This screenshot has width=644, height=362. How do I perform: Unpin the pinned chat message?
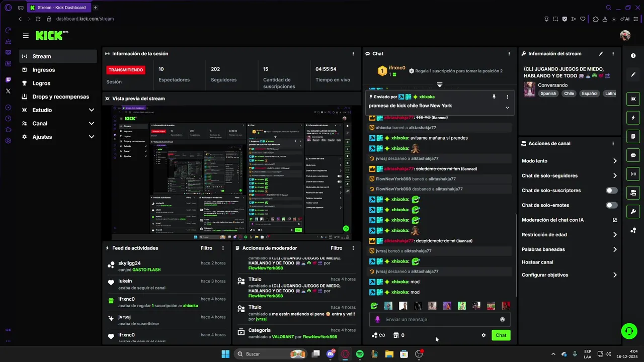pos(494,97)
